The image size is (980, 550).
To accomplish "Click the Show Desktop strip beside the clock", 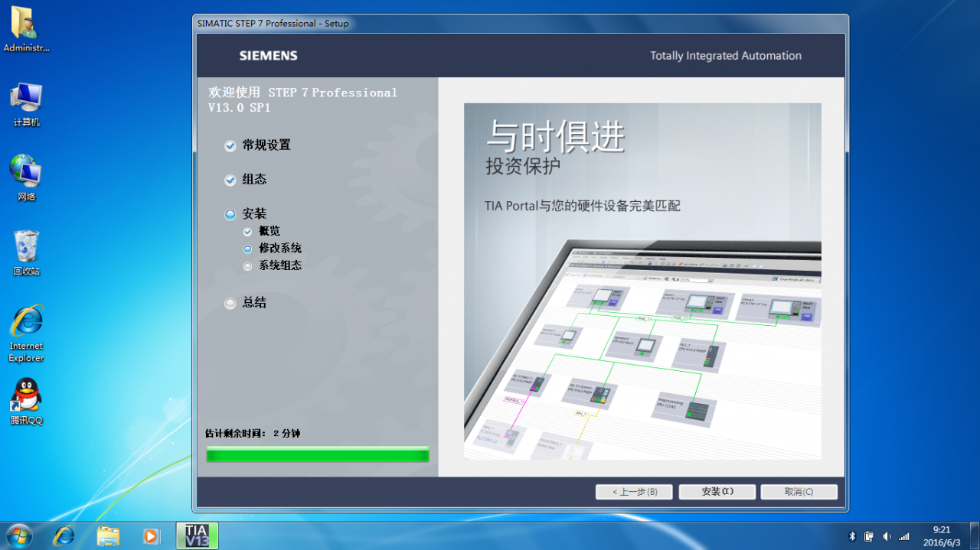I will point(974,535).
